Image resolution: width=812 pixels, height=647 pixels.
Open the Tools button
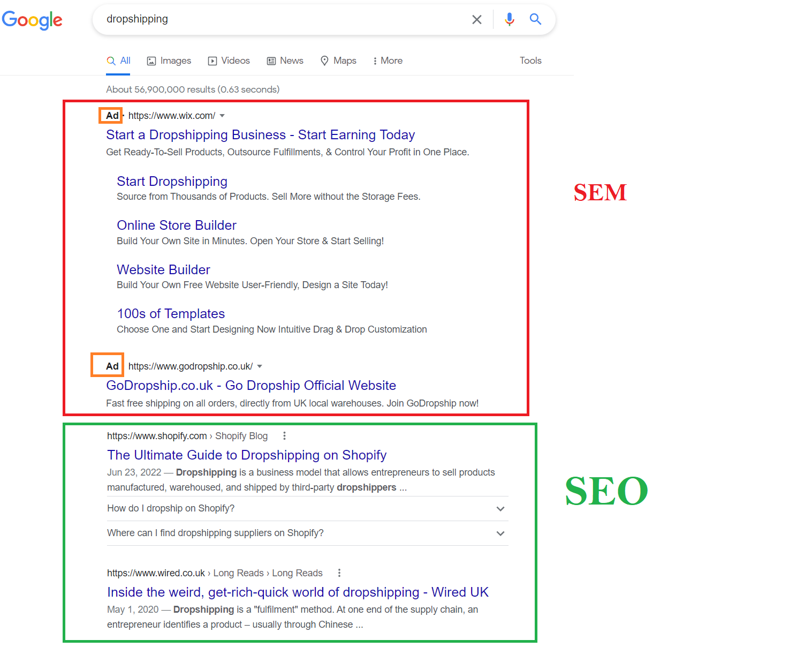coord(530,61)
